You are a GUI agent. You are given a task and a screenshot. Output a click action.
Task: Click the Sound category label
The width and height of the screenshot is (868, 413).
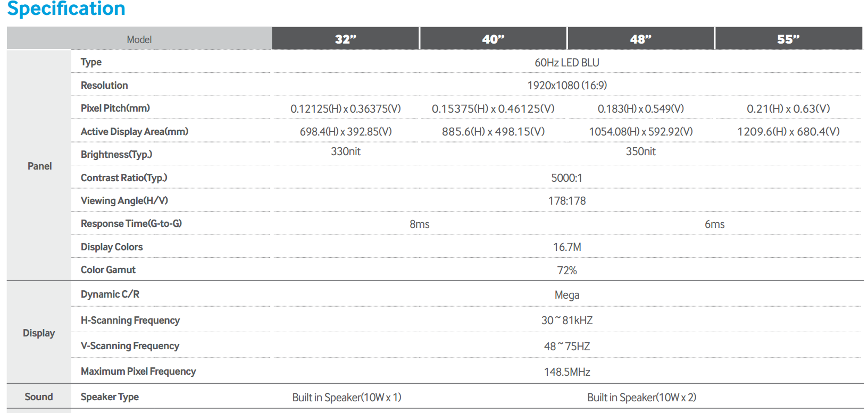pos(39,397)
